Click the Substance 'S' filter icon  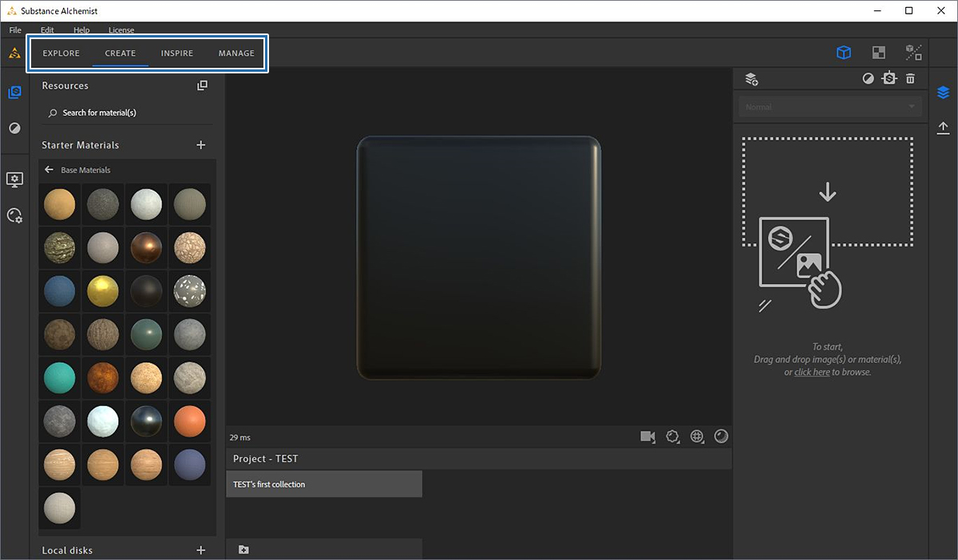coord(889,78)
